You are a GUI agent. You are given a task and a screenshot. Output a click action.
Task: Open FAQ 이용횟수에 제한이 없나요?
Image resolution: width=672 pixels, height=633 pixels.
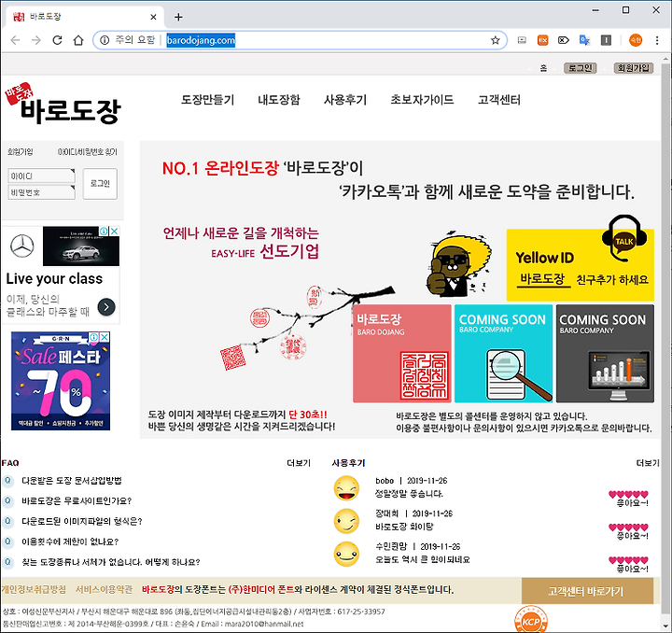pyautogui.click(x=70, y=542)
